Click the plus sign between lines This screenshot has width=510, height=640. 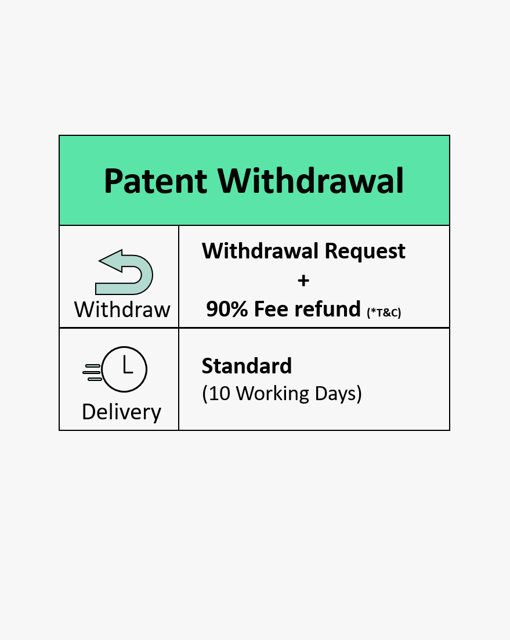click(x=303, y=280)
